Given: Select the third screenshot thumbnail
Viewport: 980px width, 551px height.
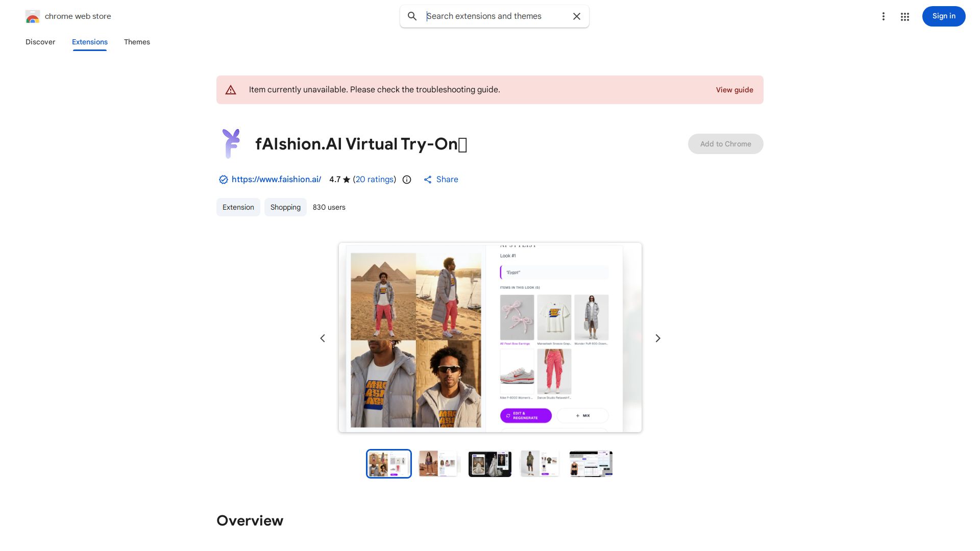Looking at the screenshot, I should (490, 464).
